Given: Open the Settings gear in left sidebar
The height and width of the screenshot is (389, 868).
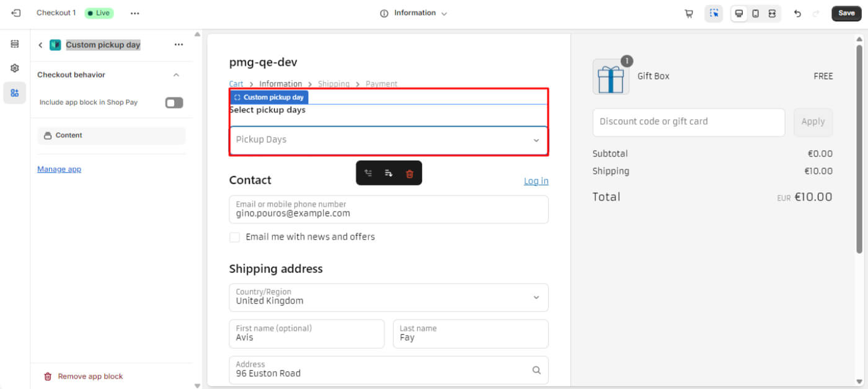Looking at the screenshot, I should coord(15,68).
